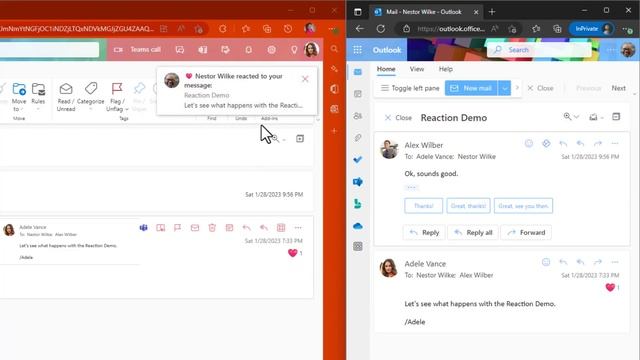Click flag icon on left window message toolbar

[x=178, y=228]
